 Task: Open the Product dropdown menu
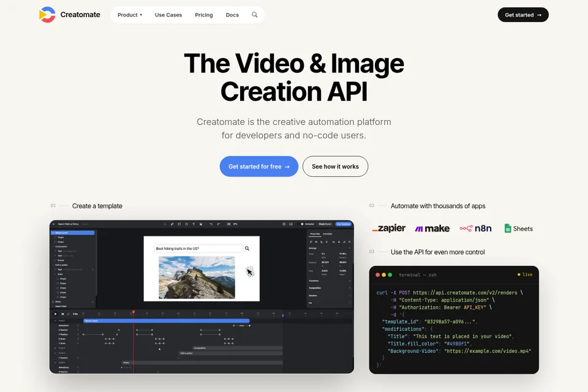pyautogui.click(x=130, y=15)
